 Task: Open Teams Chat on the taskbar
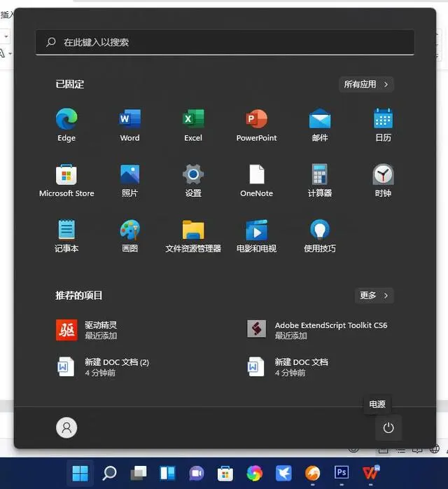pyautogui.click(x=197, y=473)
